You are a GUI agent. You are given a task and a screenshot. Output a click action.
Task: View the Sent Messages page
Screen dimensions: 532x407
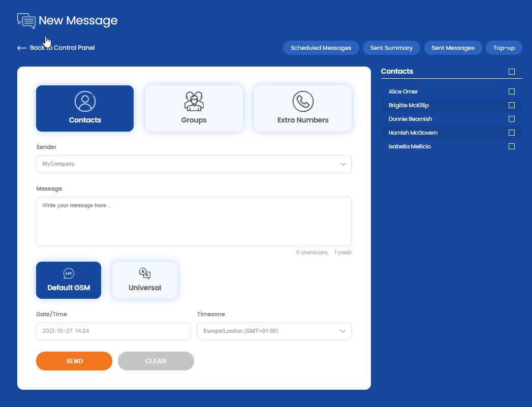coord(453,48)
